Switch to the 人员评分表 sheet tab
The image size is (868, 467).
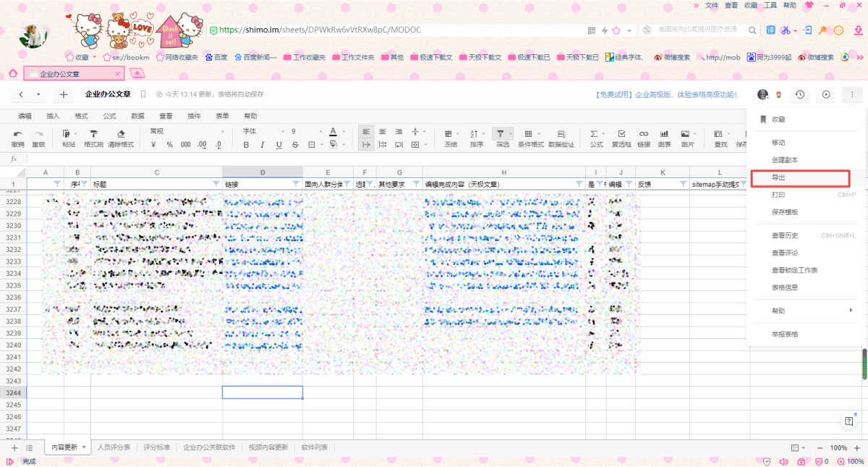(114, 447)
